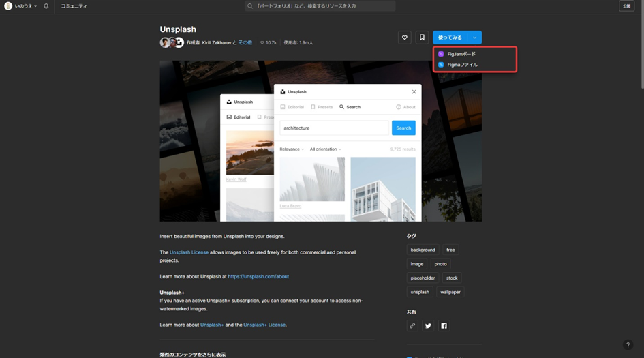Open the コミュニティ menu item
The width and height of the screenshot is (644, 358).
point(74,6)
